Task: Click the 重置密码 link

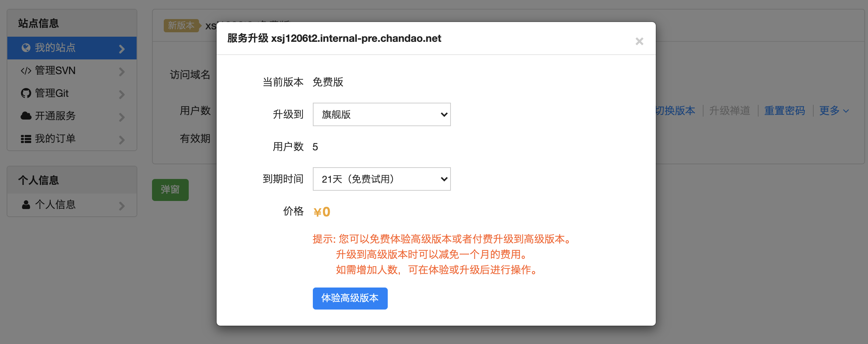Action: [785, 111]
